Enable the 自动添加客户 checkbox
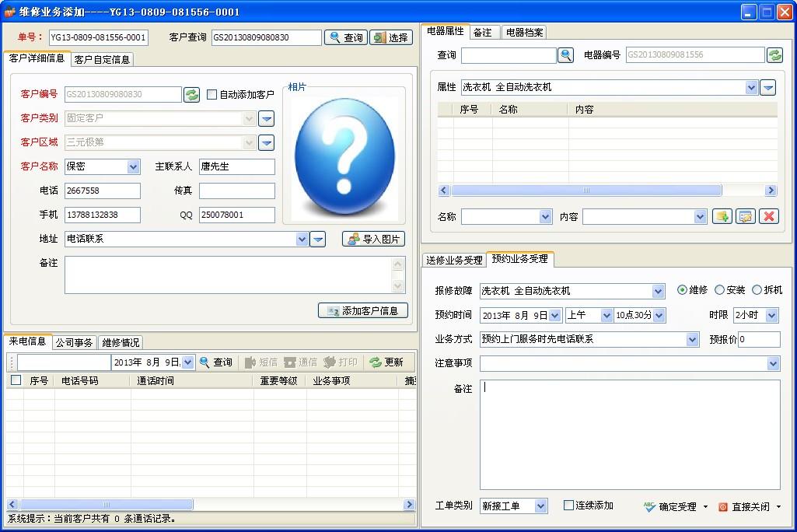The width and height of the screenshot is (797, 532). (x=212, y=95)
